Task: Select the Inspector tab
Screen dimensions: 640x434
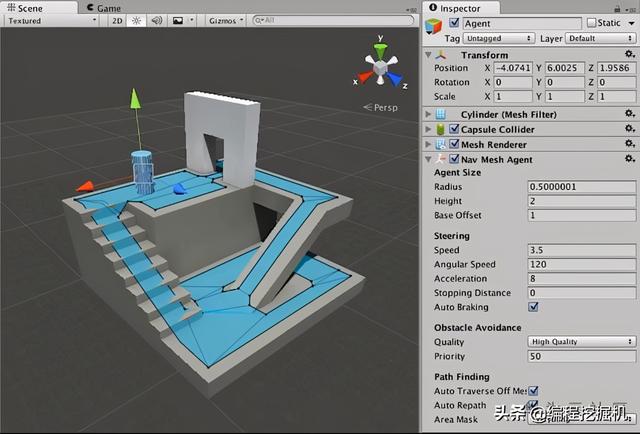Action: click(x=460, y=8)
